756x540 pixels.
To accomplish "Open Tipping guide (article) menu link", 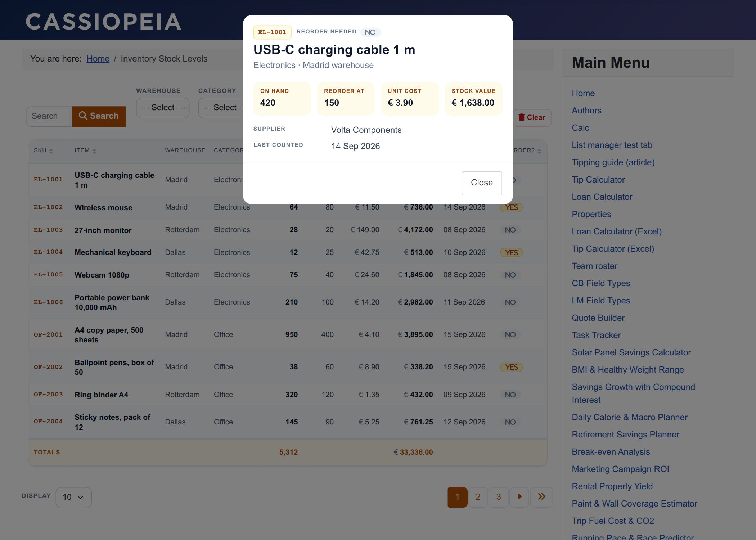I will click(613, 162).
